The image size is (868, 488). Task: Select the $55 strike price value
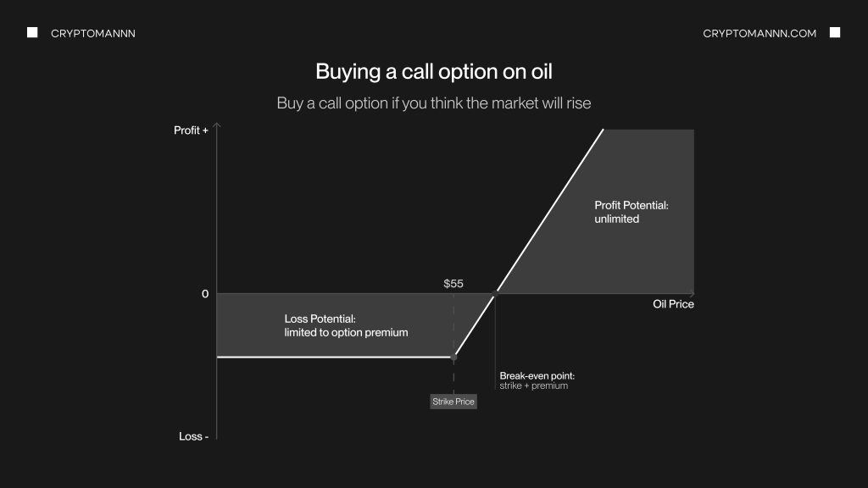(453, 284)
